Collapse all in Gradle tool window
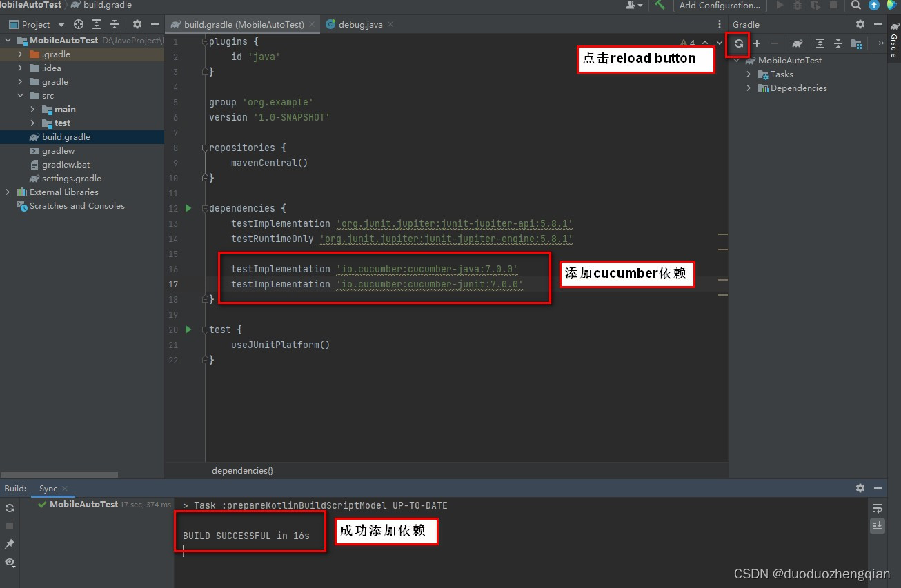 (x=838, y=43)
